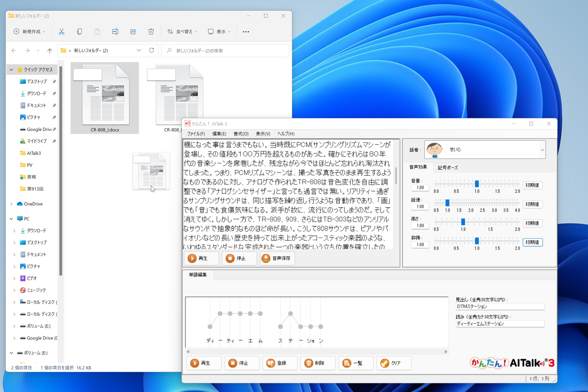Save audio with 音声保存 button
This screenshot has width=588, height=392.
point(277,258)
